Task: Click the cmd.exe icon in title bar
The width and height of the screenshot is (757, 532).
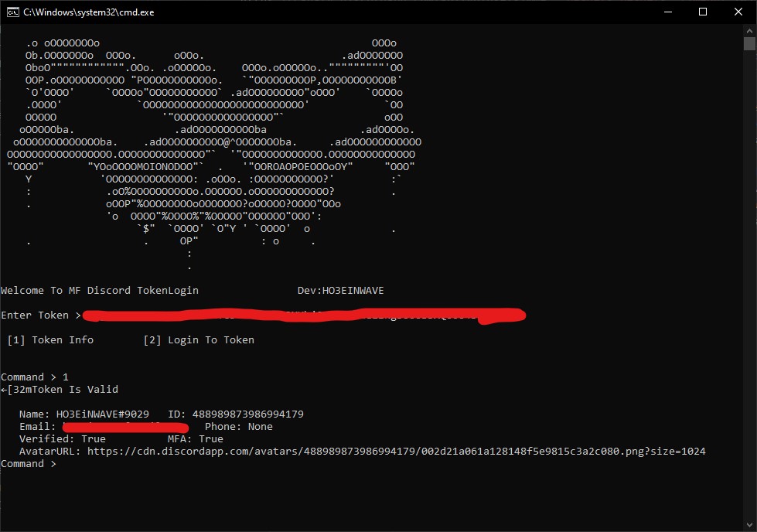Action: [13, 12]
